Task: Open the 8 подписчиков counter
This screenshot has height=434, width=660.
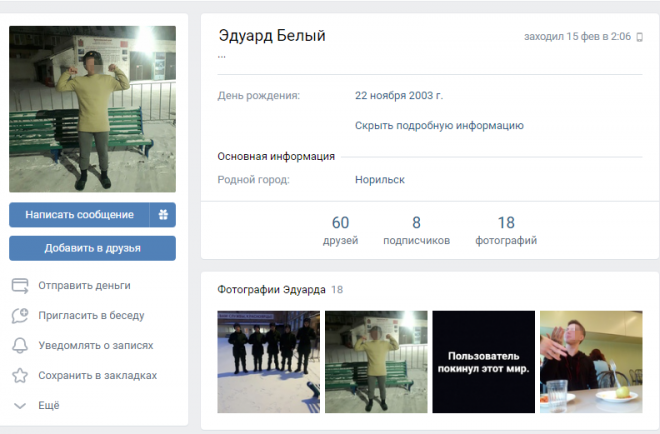Action: (x=416, y=230)
